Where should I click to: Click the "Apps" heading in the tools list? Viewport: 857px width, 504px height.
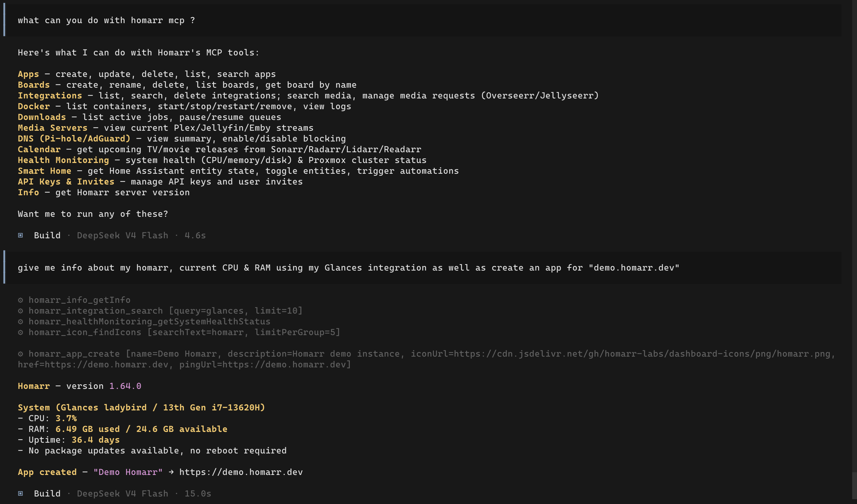click(x=28, y=74)
